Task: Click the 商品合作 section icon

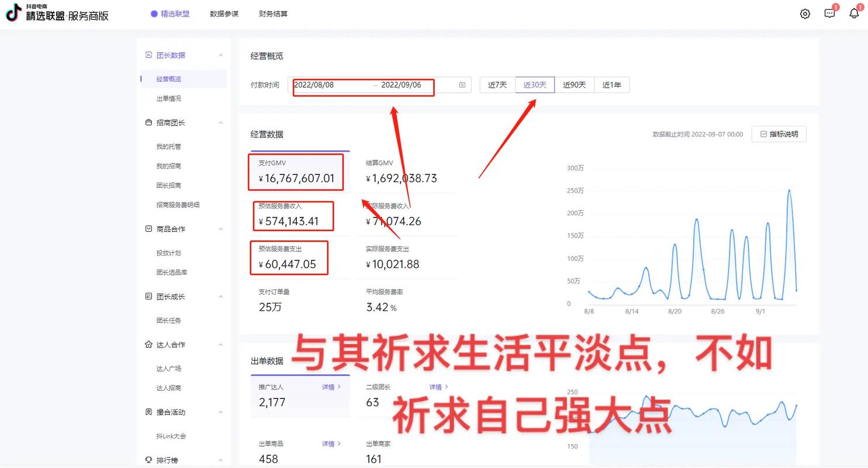Action: tap(148, 229)
